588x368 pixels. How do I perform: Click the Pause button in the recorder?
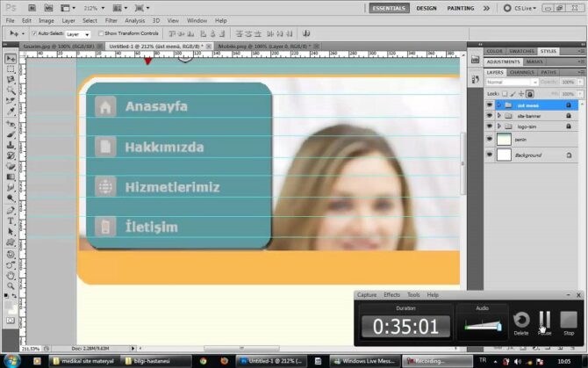pyautogui.click(x=544, y=321)
